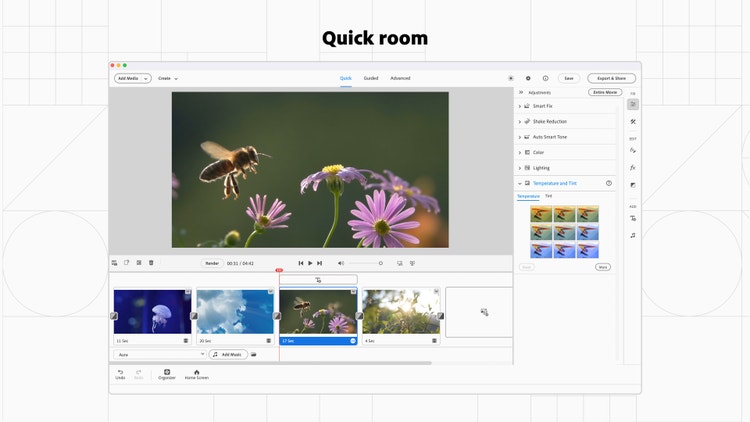Image resolution: width=750 pixels, height=422 pixels.
Task: Open help for Temperature and Tint
Action: pos(609,183)
